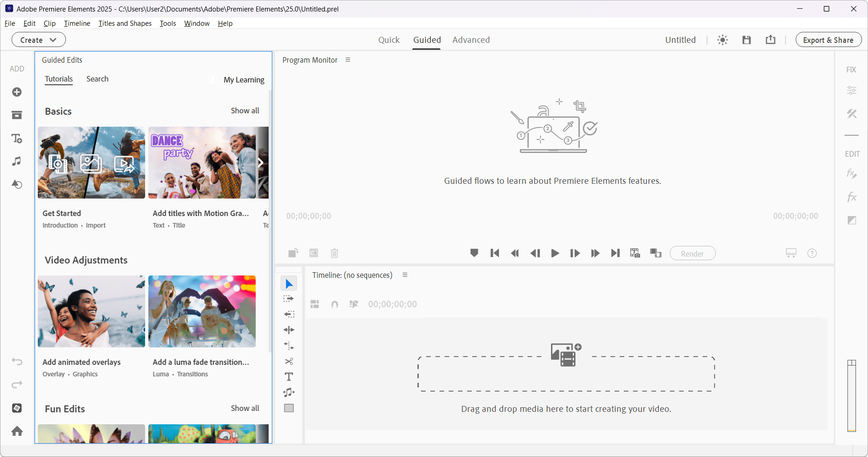Viewport: 868px width, 457px height.
Task: Toggle timeline snapping magnet
Action: click(x=334, y=304)
